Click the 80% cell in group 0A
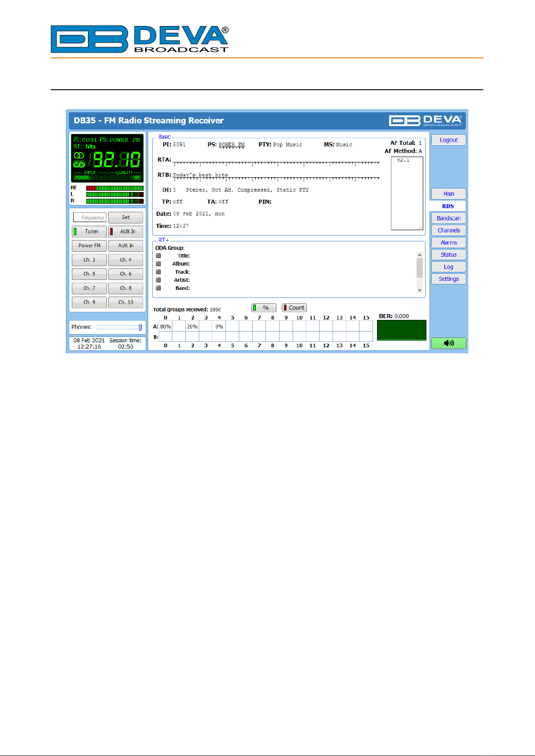 point(166,327)
